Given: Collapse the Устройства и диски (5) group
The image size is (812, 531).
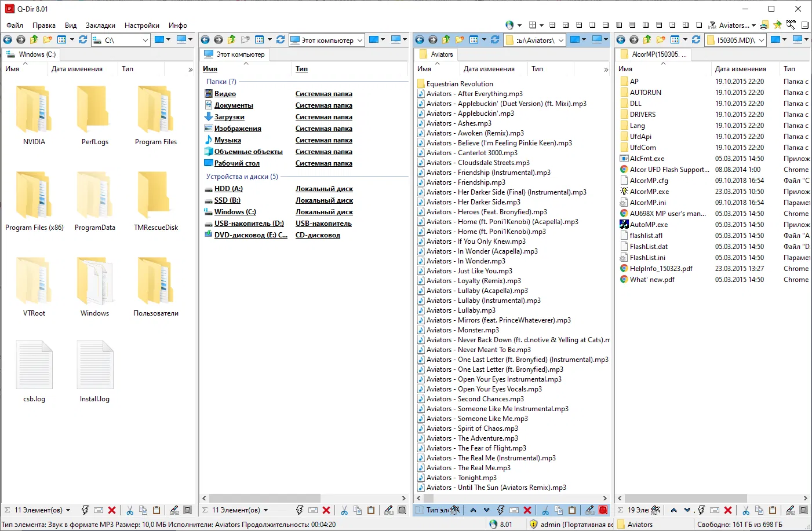Looking at the screenshot, I should point(242,177).
